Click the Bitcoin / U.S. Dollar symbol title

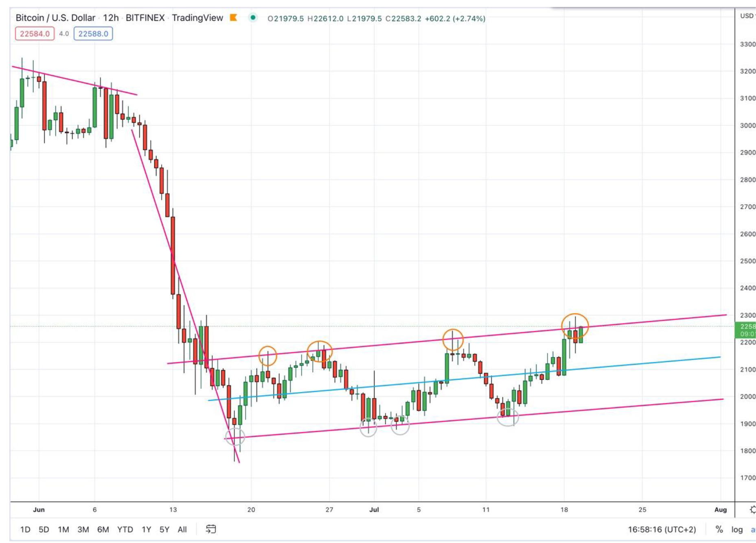tap(55, 18)
